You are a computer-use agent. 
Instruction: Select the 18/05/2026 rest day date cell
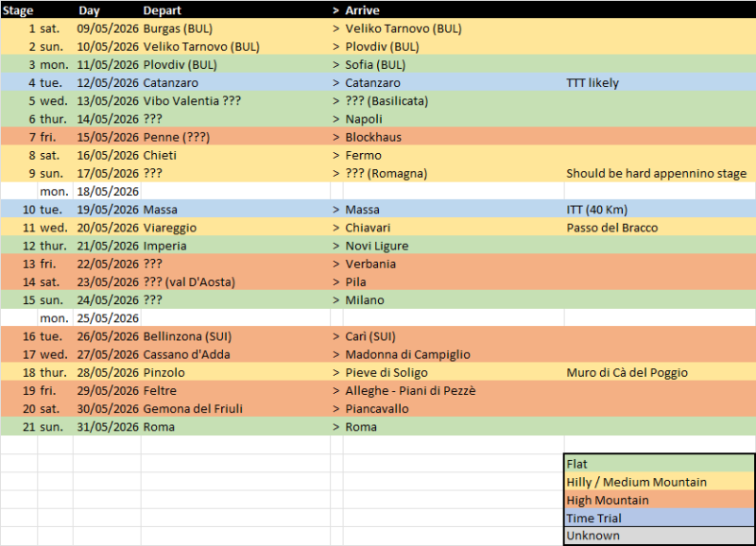[107, 192]
